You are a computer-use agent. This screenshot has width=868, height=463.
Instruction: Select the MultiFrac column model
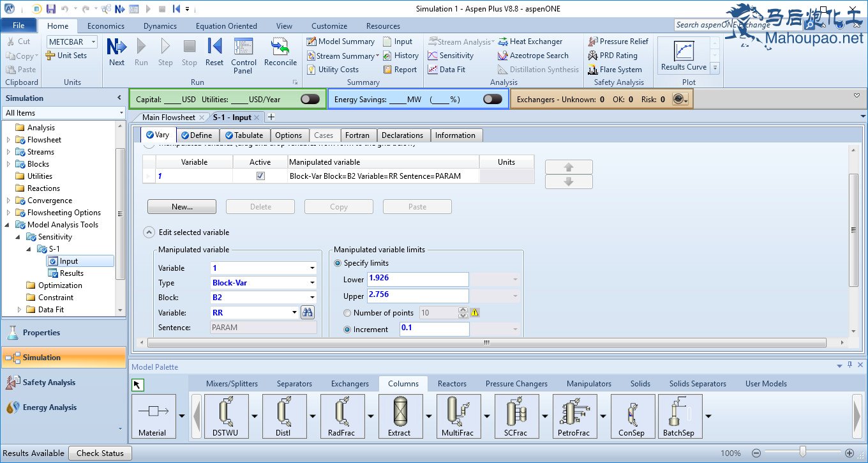click(459, 417)
